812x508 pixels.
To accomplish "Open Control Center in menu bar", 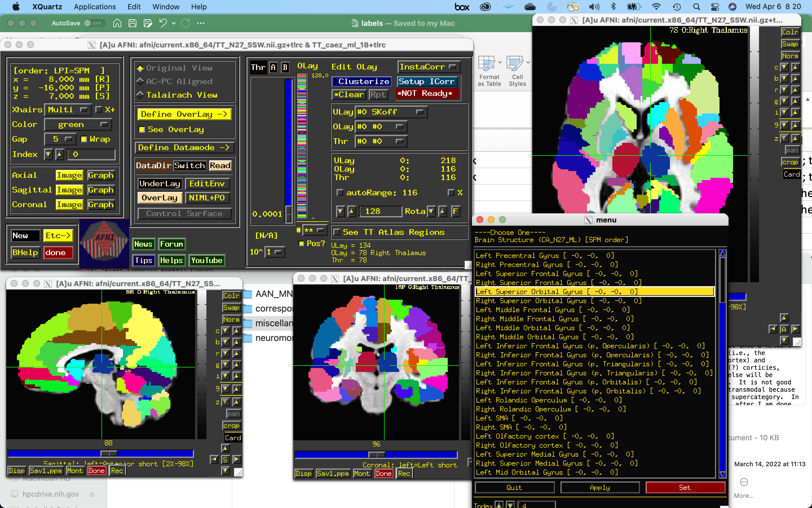I will 715,7.
